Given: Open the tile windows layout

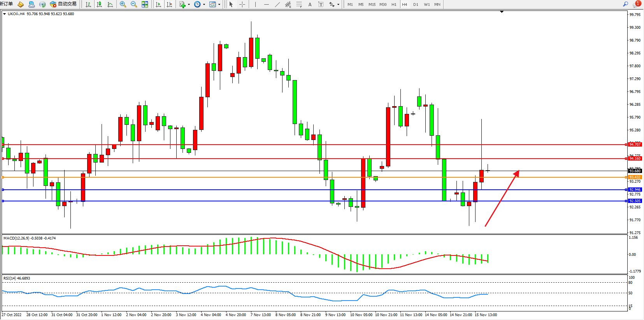Looking at the screenshot, I should tap(145, 4).
